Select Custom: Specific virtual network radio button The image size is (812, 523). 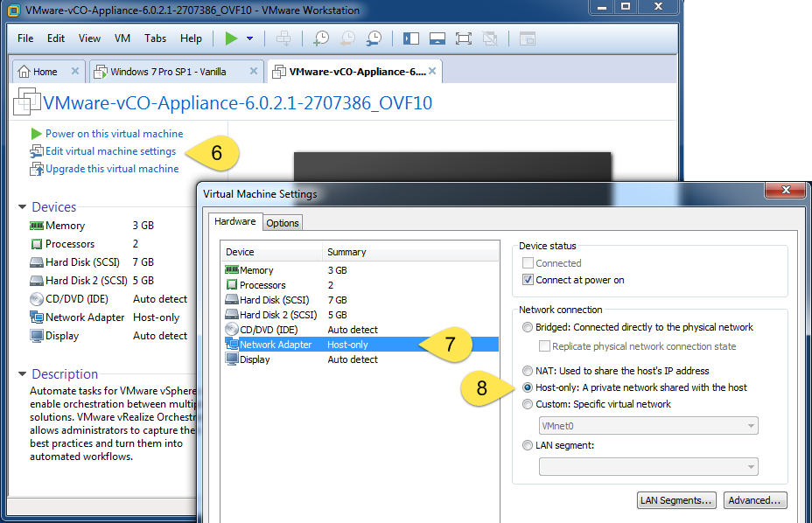point(527,404)
